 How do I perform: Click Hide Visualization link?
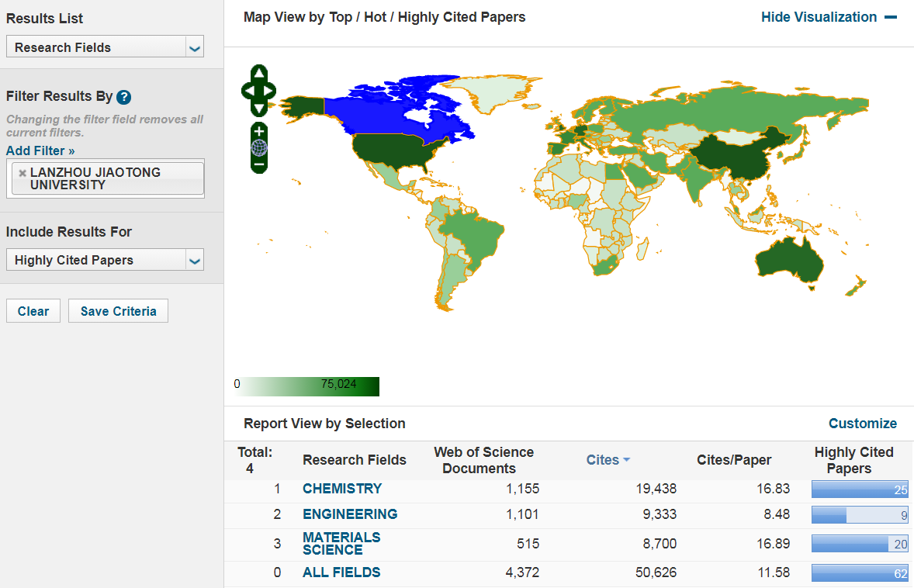[819, 17]
